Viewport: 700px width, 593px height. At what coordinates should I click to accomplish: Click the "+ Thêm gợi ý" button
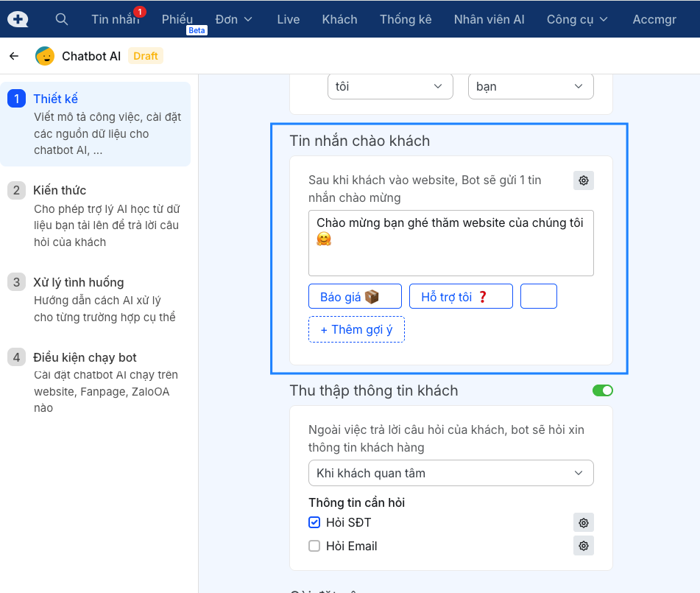(x=356, y=329)
